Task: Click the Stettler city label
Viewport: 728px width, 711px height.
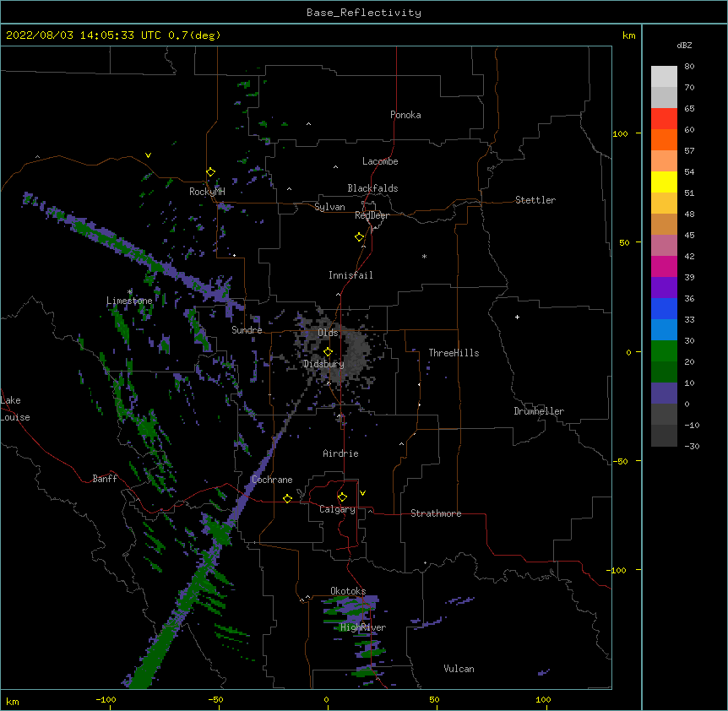Action: point(535,200)
